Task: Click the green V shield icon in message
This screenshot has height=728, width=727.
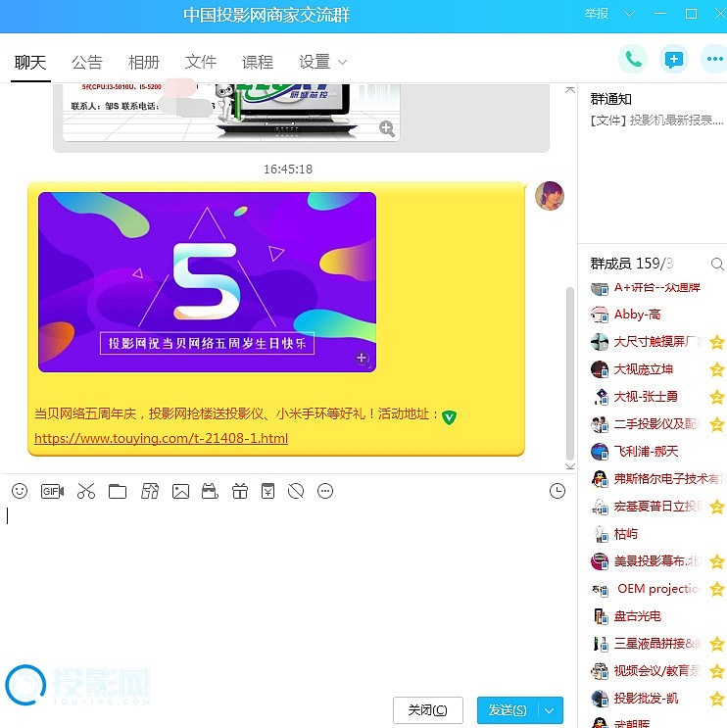Action: coord(449,417)
